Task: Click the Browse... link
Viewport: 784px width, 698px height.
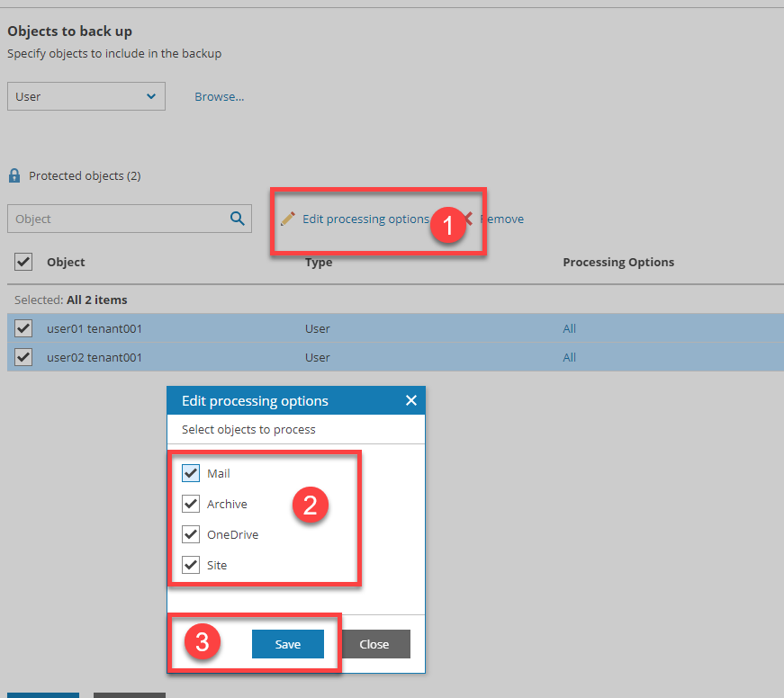Action: click(x=220, y=96)
